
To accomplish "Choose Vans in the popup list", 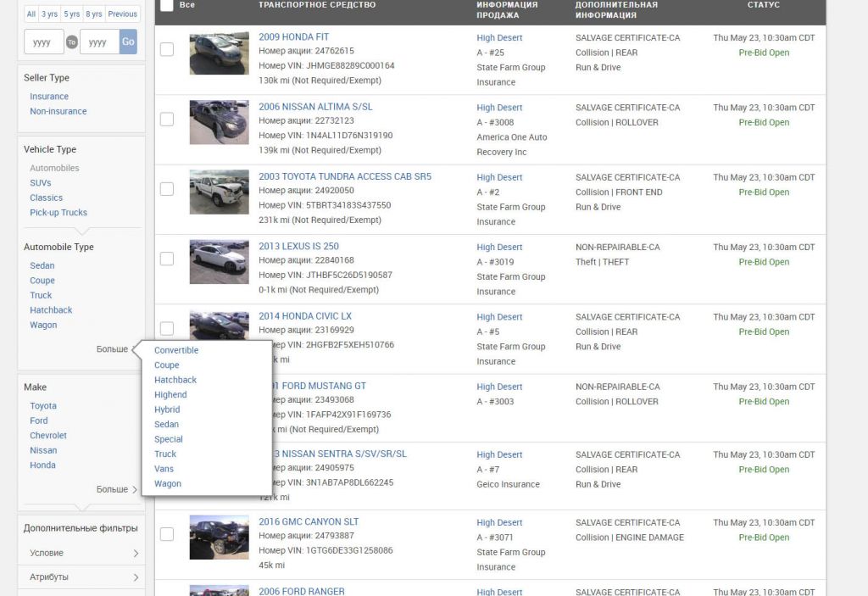I will (x=164, y=469).
